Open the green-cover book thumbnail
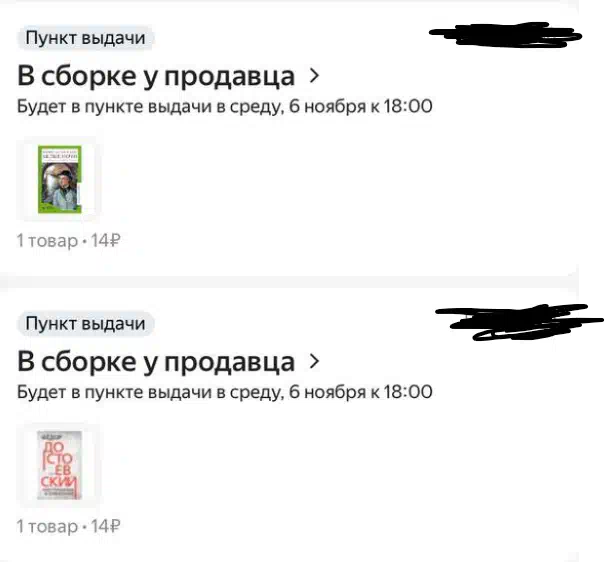Image resolution: width=605 pixels, height=562 pixels. point(59,179)
